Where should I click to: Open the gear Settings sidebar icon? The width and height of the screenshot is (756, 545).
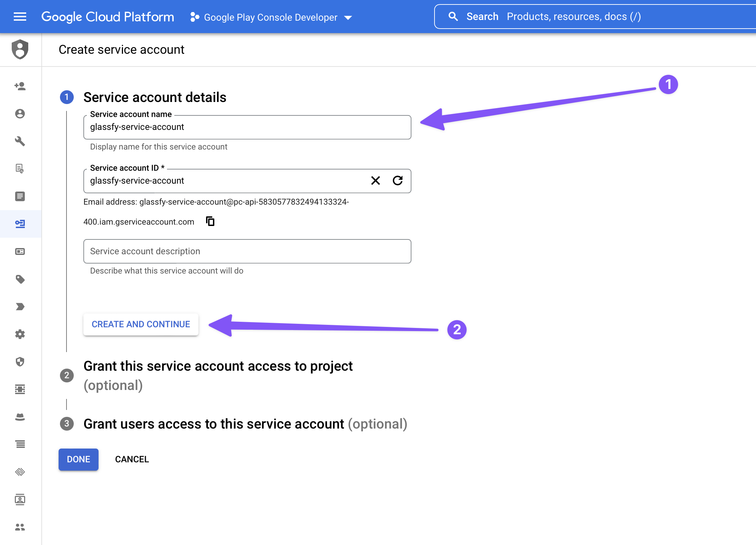(20, 334)
